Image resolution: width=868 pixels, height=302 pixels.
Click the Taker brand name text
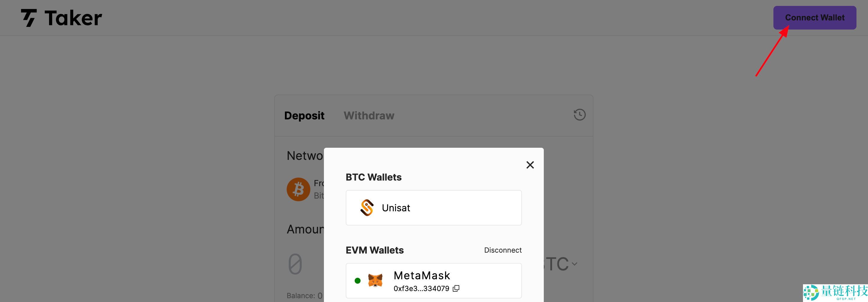tap(73, 18)
